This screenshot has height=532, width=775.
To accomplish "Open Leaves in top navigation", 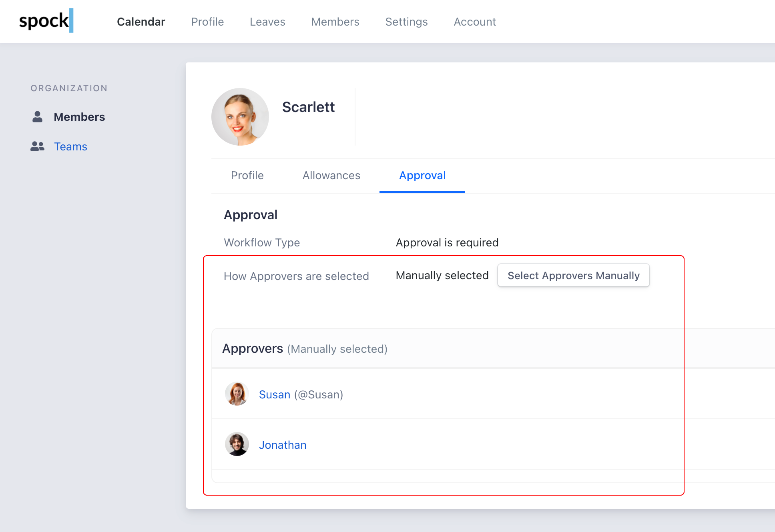I will pyautogui.click(x=267, y=22).
